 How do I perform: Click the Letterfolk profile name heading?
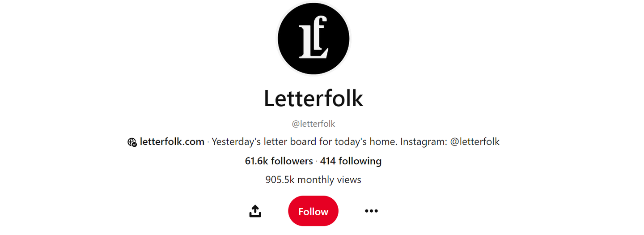(314, 98)
